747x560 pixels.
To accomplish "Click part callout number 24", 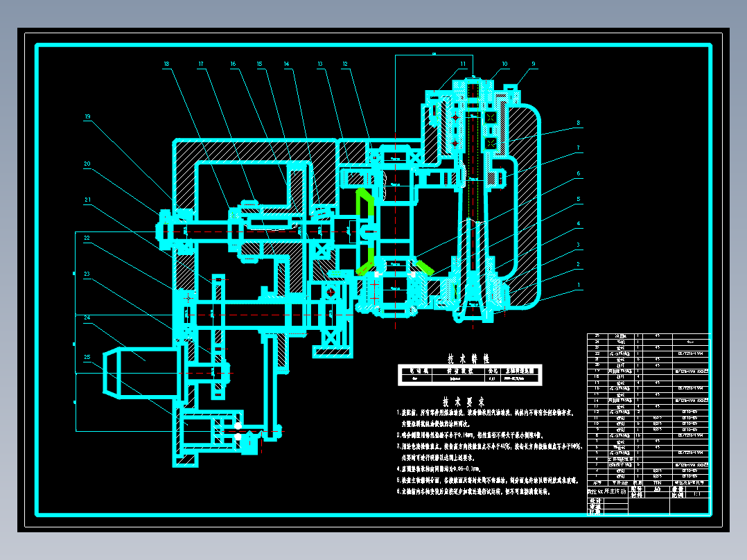I will pyautogui.click(x=87, y=317).
